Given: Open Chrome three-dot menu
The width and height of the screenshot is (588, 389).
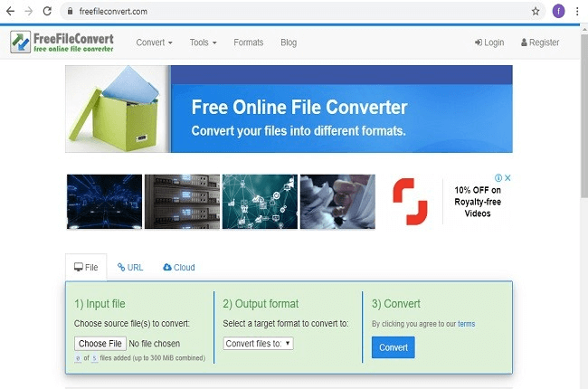Looking at the screenshot, I should coord(577,11).
